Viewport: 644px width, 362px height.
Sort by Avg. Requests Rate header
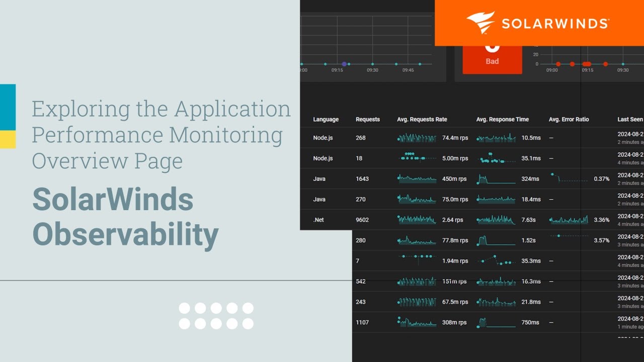point(422,119)
